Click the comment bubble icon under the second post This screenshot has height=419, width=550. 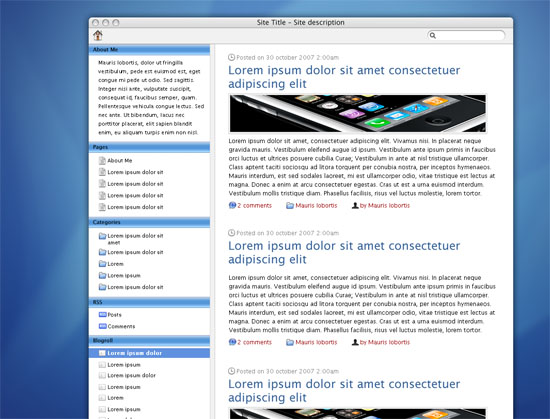click(232, 342)
